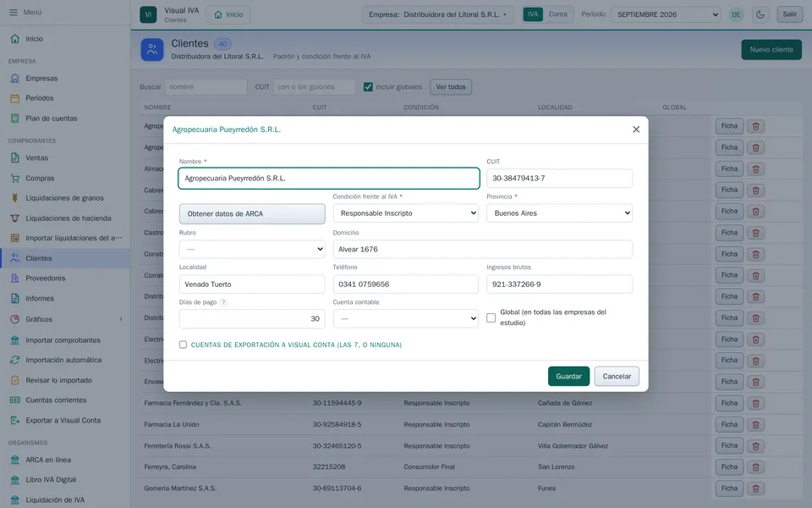This screenshot has width=812, height=508.
Task: Click the Días de pago help icon
Action: (x=223, y=303)
